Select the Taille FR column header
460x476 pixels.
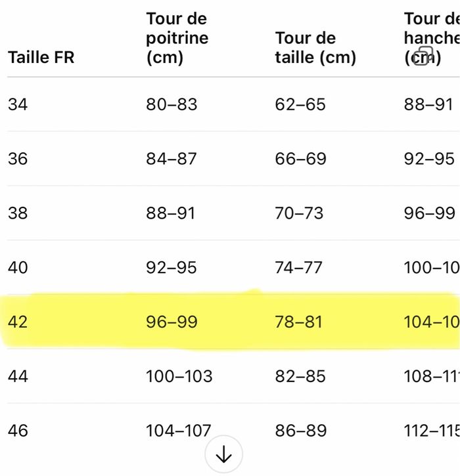coord(41,57)
